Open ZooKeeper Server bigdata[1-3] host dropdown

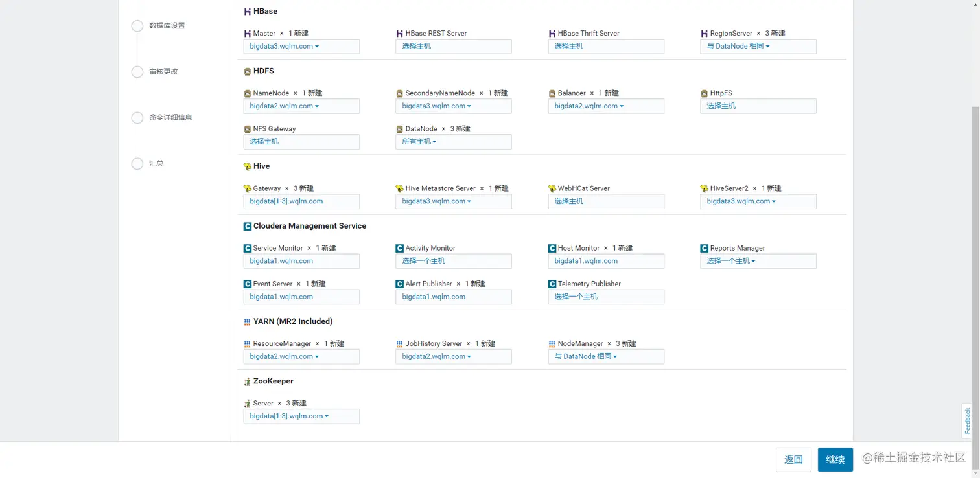point(301,416)
